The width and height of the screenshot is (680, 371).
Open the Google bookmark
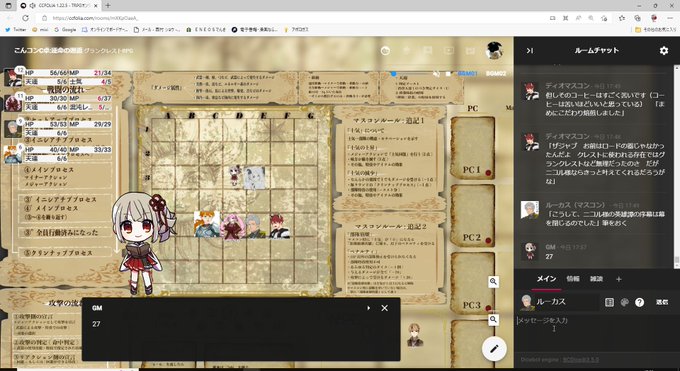click(65, 30)
